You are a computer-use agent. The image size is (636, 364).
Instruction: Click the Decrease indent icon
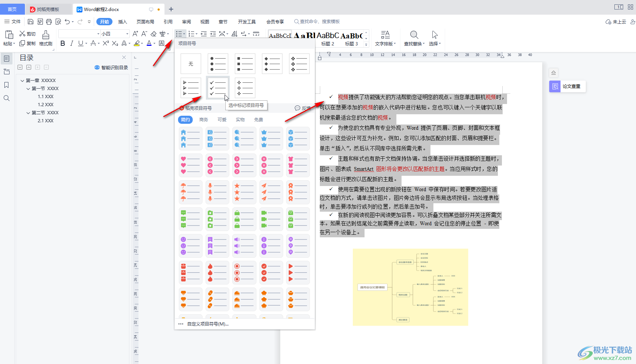pos(204,34)
